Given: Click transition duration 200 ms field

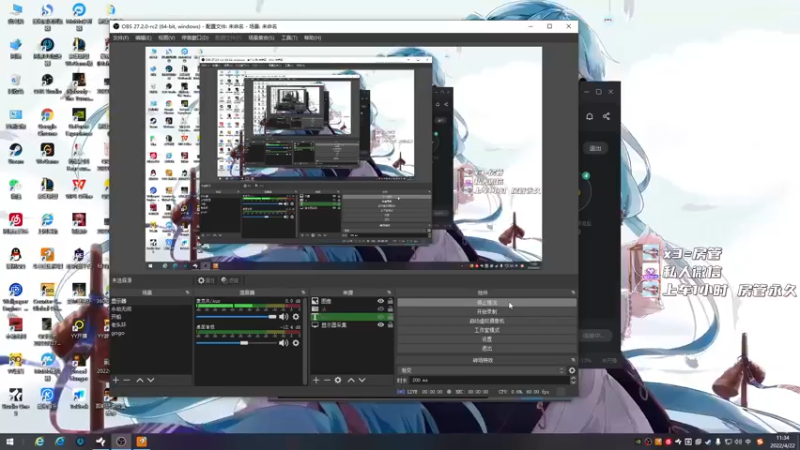Looking at the screenshot, I should tap(489, 381).
